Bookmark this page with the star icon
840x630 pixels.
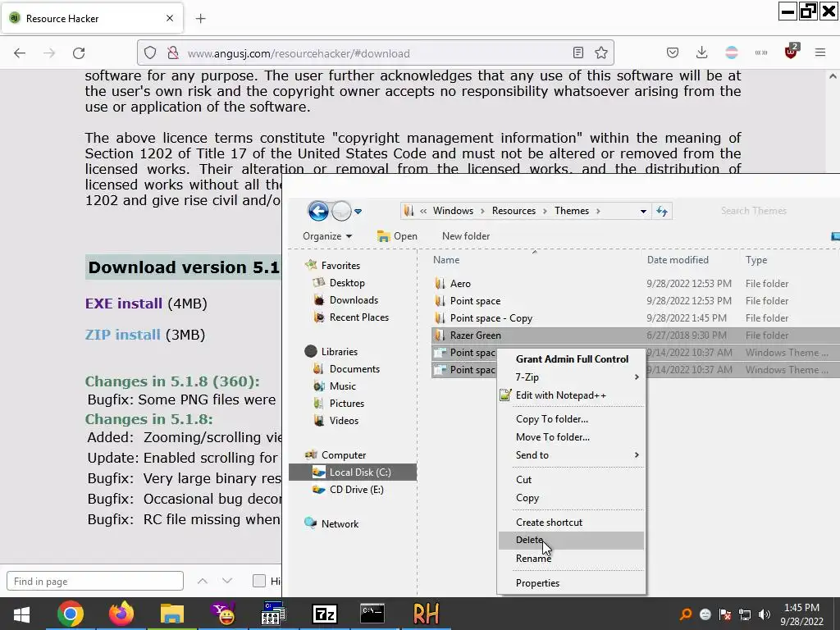click(601, 52)
